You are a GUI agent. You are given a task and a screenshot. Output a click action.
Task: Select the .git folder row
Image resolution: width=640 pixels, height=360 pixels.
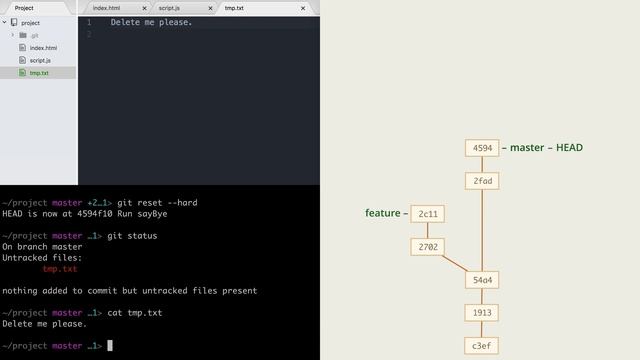38,35
